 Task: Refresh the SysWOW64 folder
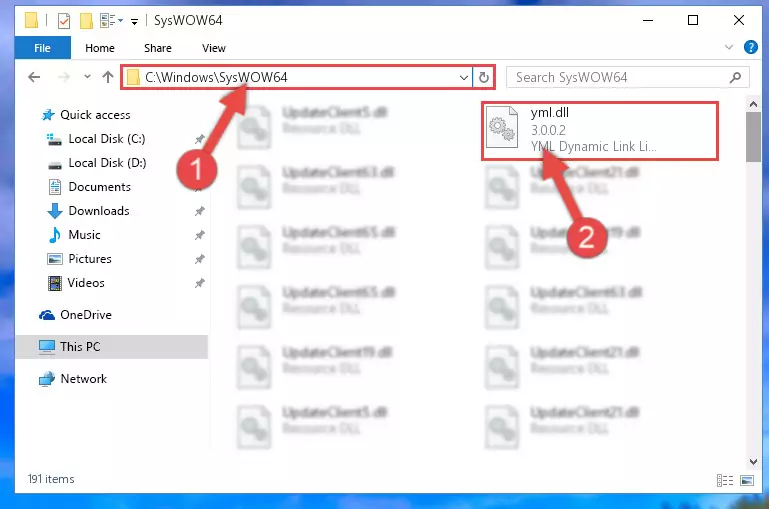484,77
